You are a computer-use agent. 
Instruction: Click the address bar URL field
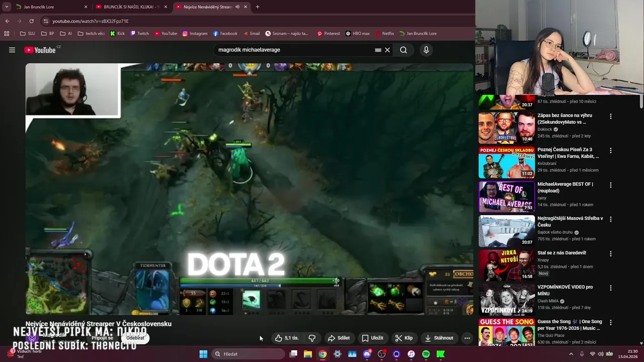tap(257, 21)
